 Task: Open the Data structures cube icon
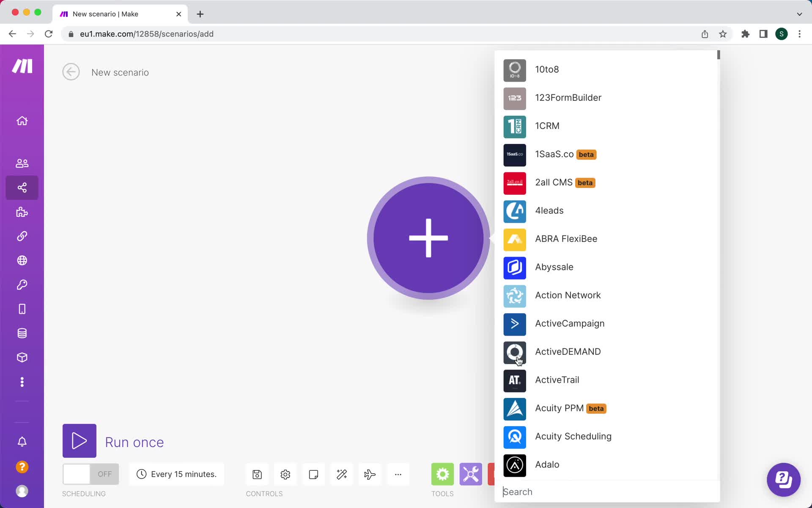(22, 358)
